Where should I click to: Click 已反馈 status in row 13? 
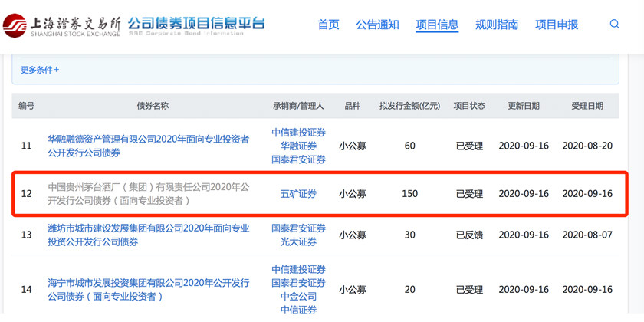point(469,235)
